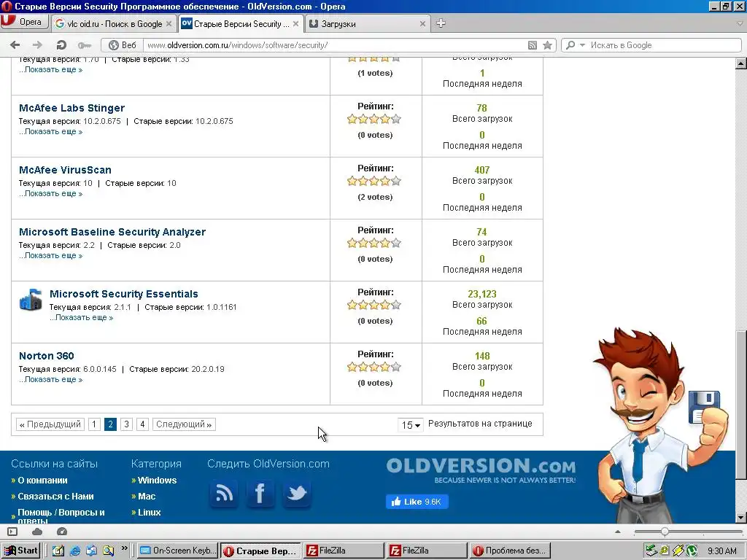Open search engine dropdown beside magnifier
747x560 pixels.
click(582, 45)
